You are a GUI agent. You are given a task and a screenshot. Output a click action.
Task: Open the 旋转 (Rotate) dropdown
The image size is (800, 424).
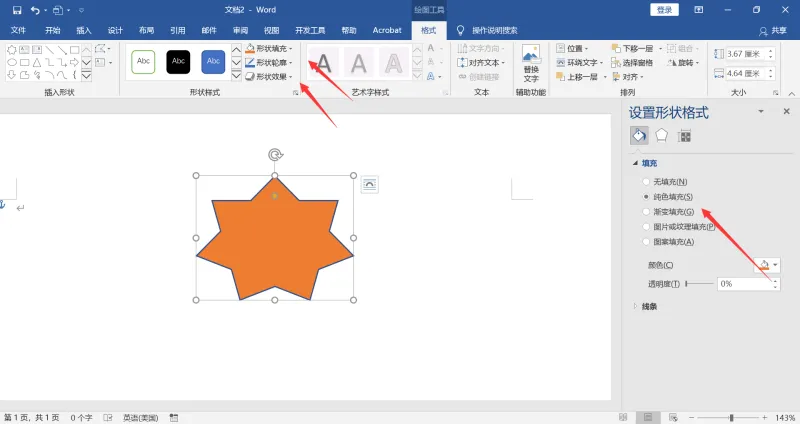683,63
